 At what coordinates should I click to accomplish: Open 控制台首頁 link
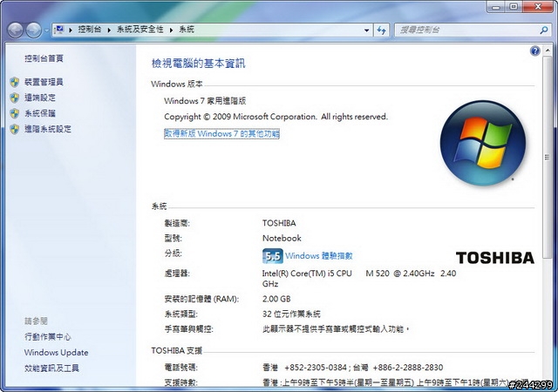[44, 58]
